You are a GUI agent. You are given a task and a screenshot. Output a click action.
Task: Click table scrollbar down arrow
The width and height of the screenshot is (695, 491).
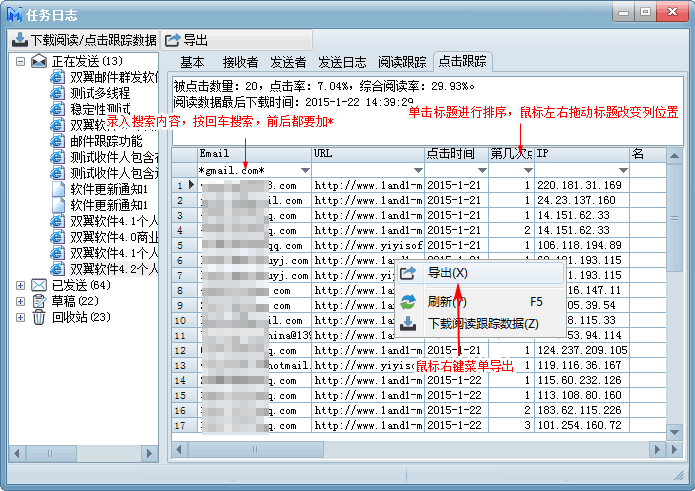[x=674, y=432]
